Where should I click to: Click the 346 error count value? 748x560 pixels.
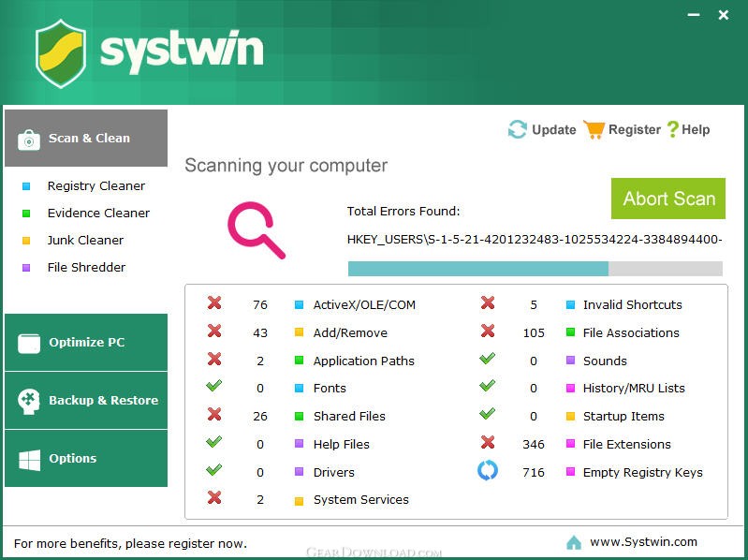tap(534, 445)
